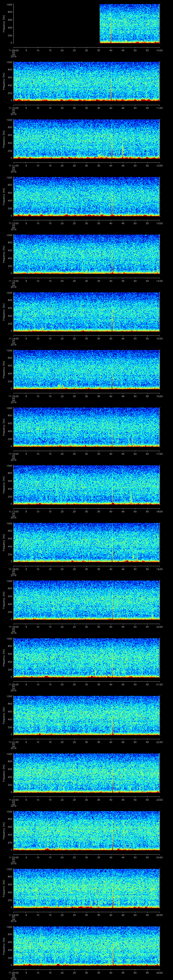Click the "18:00" axis end label
The image size is (173, 980).
(x=160, y=511)
